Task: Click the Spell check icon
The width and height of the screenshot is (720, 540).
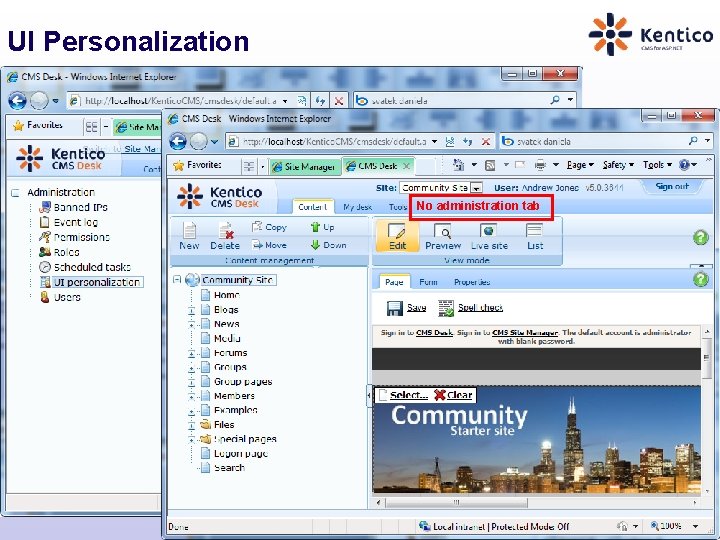Action: 445,308
